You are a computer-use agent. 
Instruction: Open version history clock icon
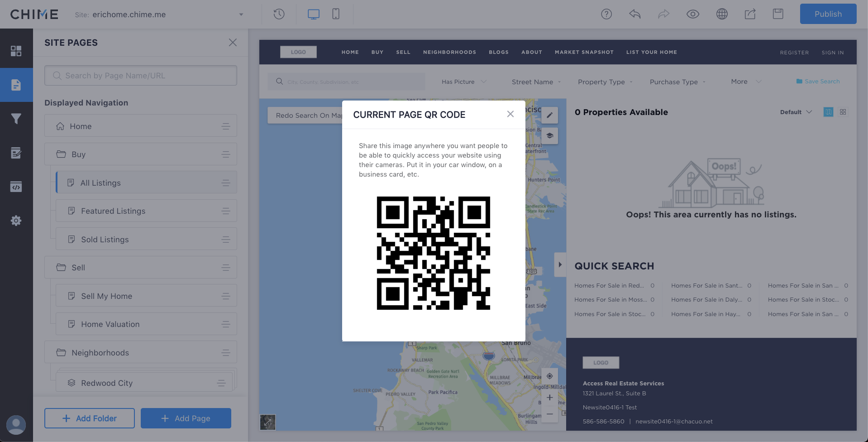(279, 14)
